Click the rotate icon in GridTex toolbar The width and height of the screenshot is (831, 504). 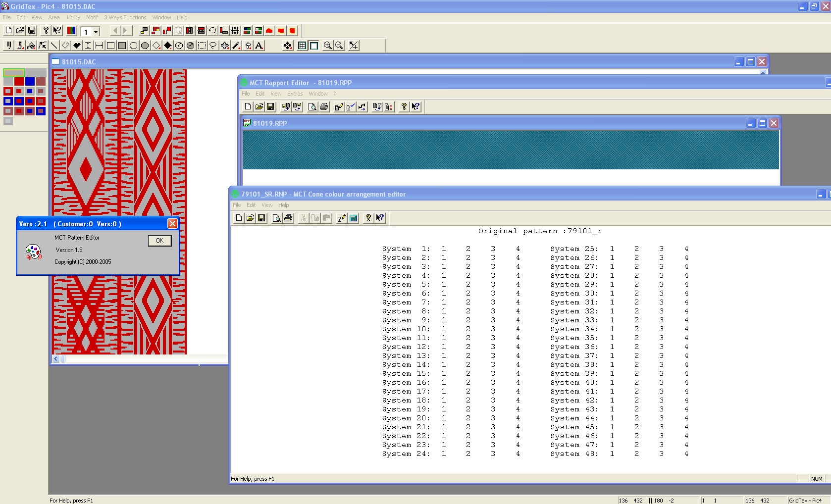pyautogui.click(x=212, y=31)
